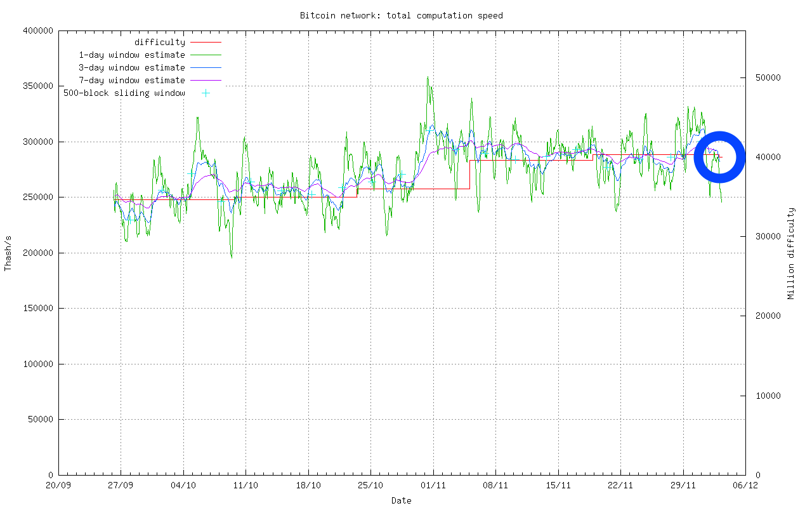Click the '01/11' date tick label
Viewport: 812px width, 508px height.
433,486
